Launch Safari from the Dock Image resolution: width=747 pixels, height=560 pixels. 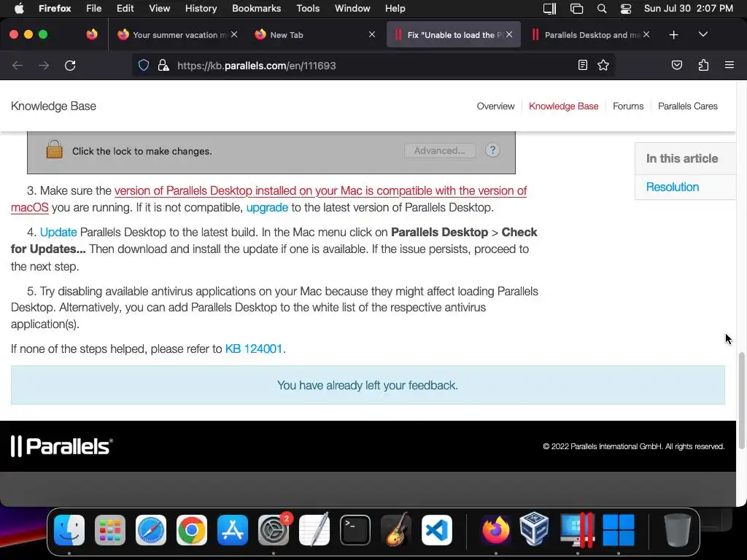tap(151, 530)
